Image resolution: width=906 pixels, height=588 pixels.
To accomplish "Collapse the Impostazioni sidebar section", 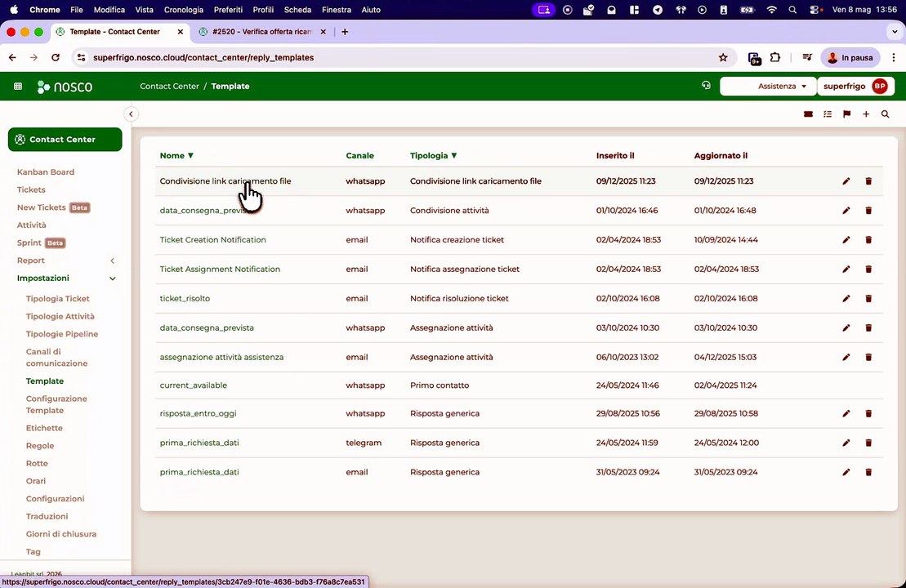I will (x=113, y=278).
